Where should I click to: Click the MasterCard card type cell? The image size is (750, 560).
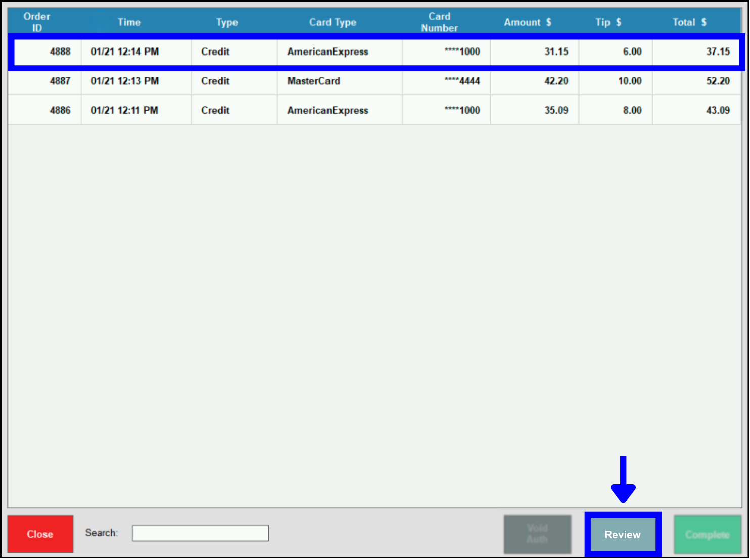[x=314, y=81]
